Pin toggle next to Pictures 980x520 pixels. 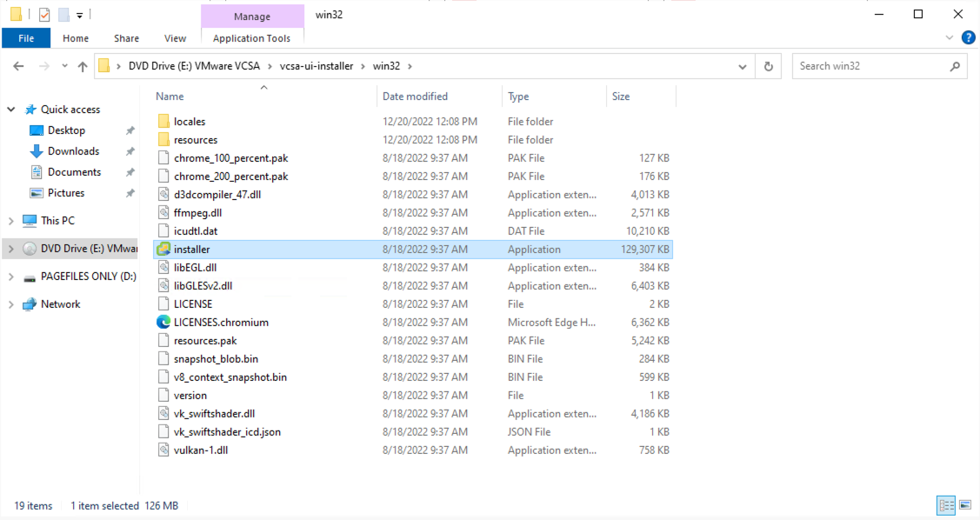(130, 193)
